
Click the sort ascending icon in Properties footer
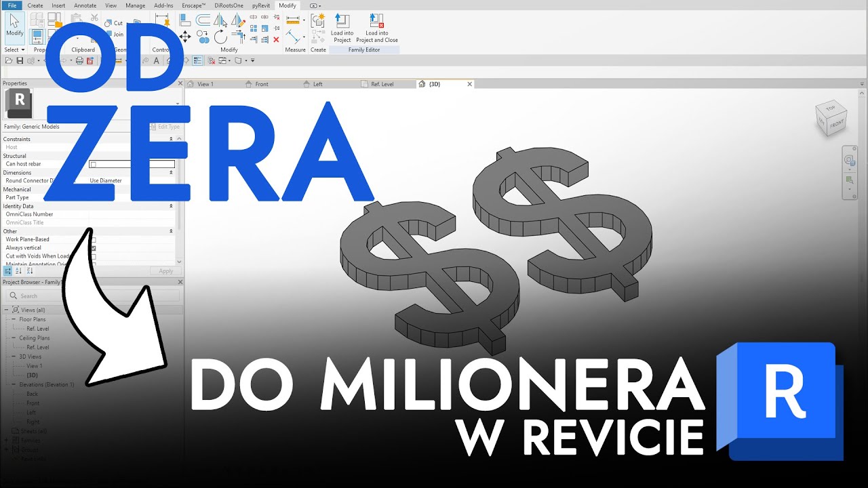18,271
